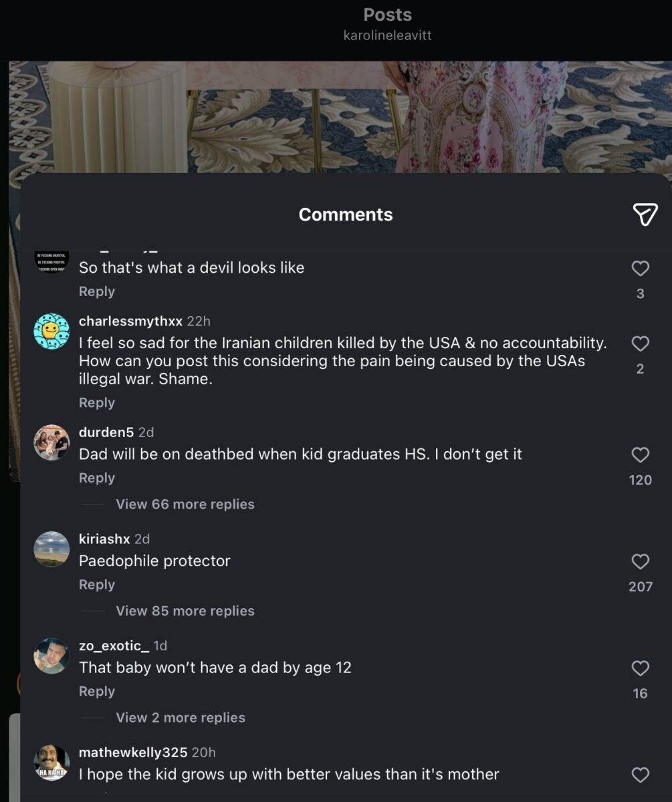Tap the share paper-plane icon in Comments
The image size is (672, 802).
[x=645, y=215]
